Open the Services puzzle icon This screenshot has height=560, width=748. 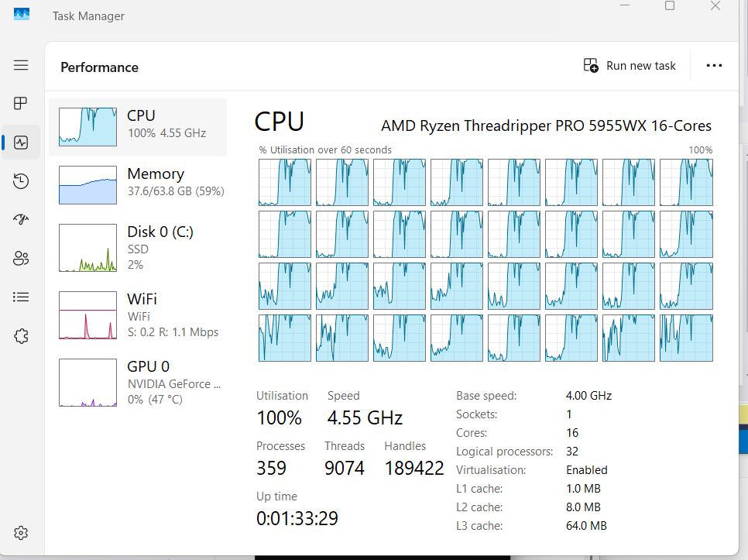pos(21,335)
